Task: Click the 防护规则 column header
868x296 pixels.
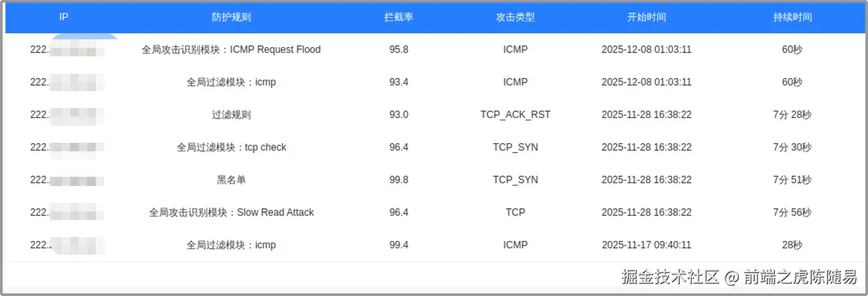Action: 231,17
